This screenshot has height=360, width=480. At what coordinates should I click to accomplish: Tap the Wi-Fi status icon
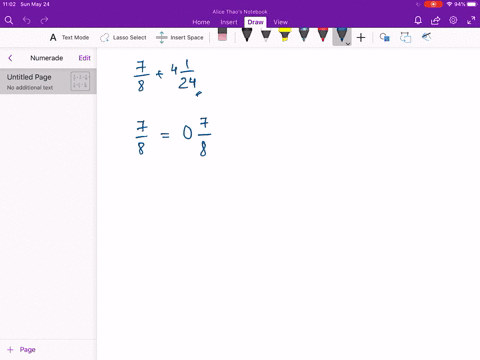coord(449,4)
